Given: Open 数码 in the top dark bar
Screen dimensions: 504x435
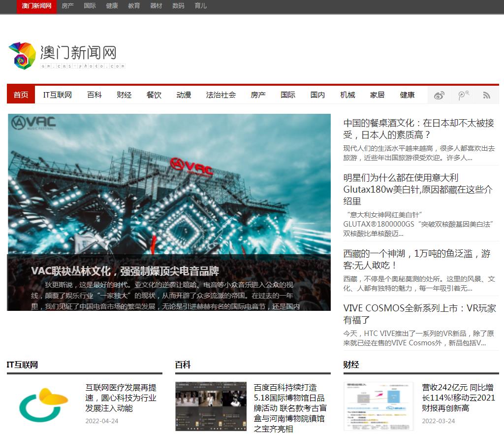Looking at the screenshot, I should click(x=178, y=6).
